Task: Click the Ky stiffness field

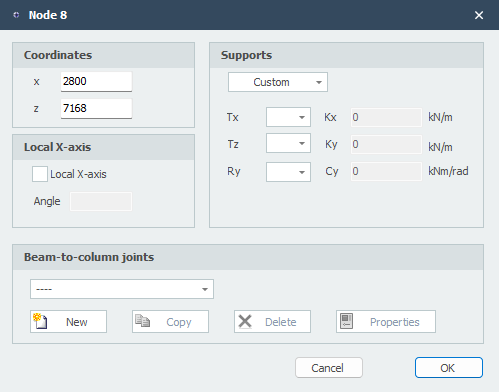Action: (386, 144)
